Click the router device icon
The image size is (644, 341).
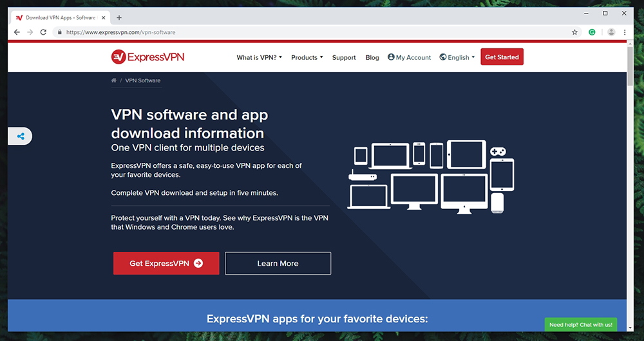(362, 176)
